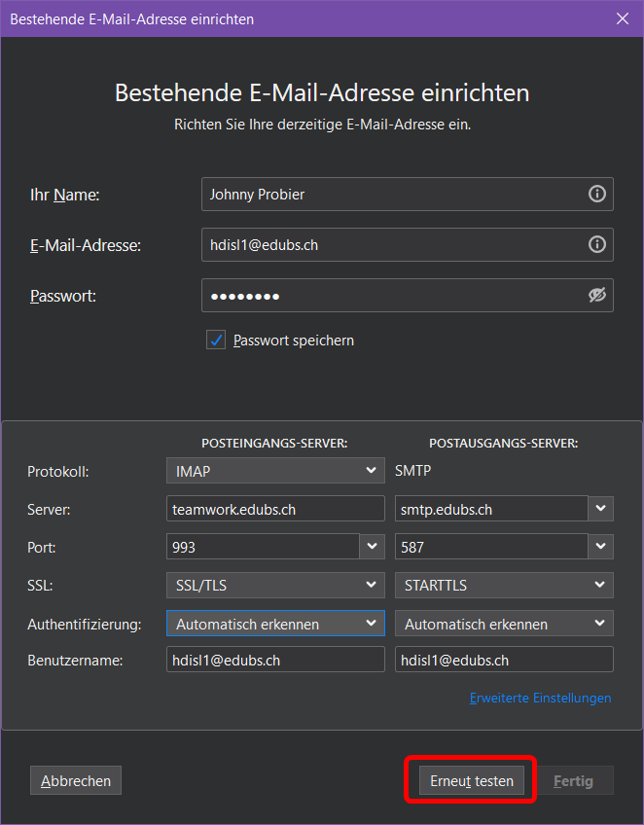
Task: Open the incoming SSL/TLS dropdown
Action: pyautogui.click(x=275, y=585)
